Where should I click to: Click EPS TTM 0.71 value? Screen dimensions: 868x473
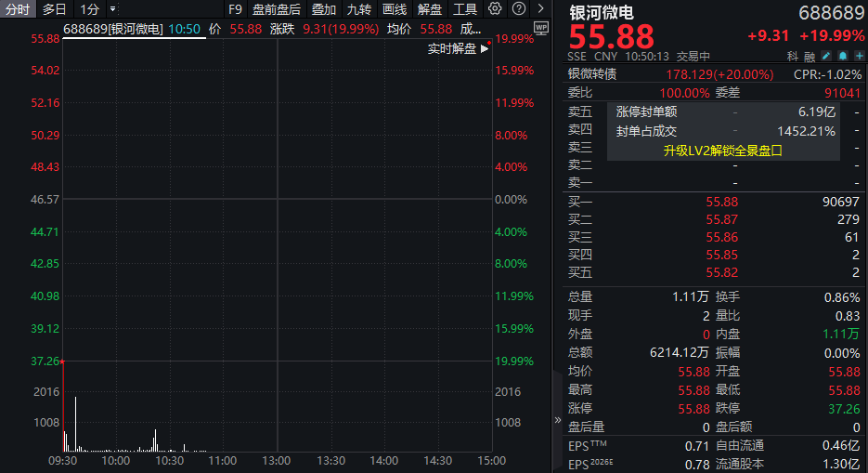(x=697, y=446)
